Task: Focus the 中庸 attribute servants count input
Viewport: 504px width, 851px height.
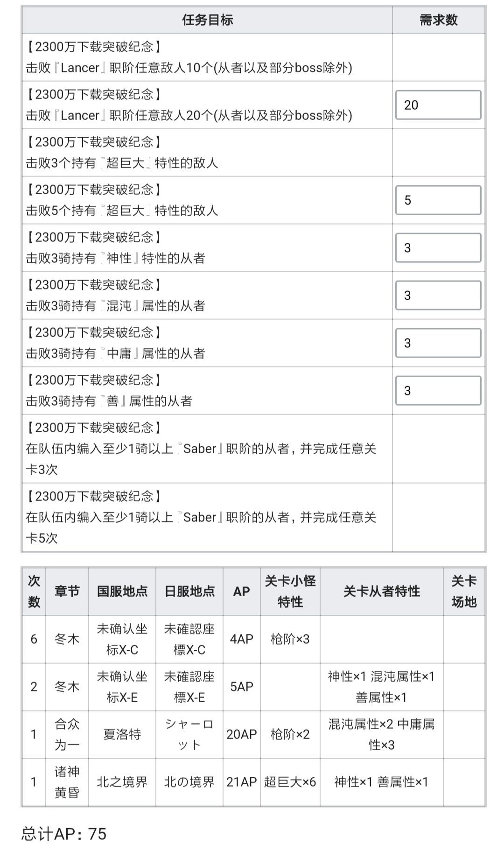Action: click(x=438, y=343)
